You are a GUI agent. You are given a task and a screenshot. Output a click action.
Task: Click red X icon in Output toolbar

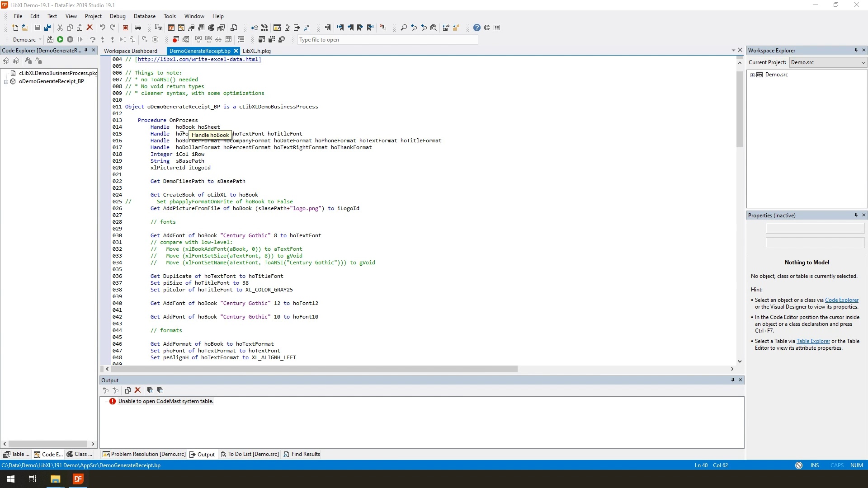coord(138,390)
